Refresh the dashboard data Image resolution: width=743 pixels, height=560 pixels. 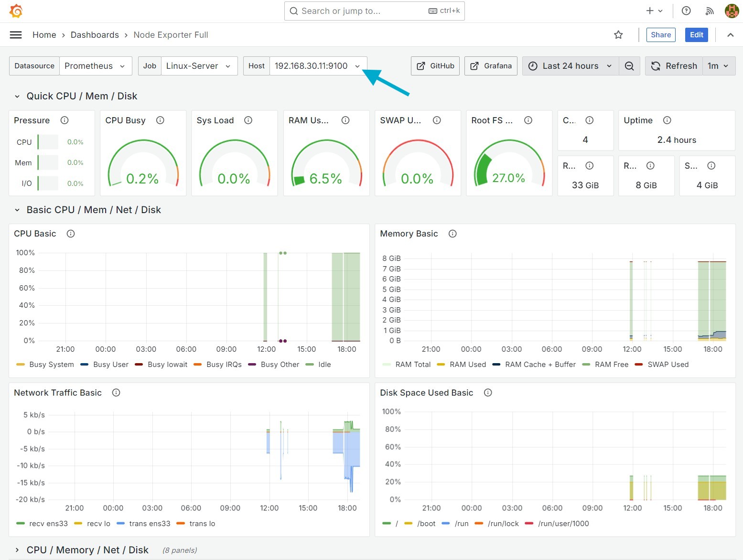point(674,66)
